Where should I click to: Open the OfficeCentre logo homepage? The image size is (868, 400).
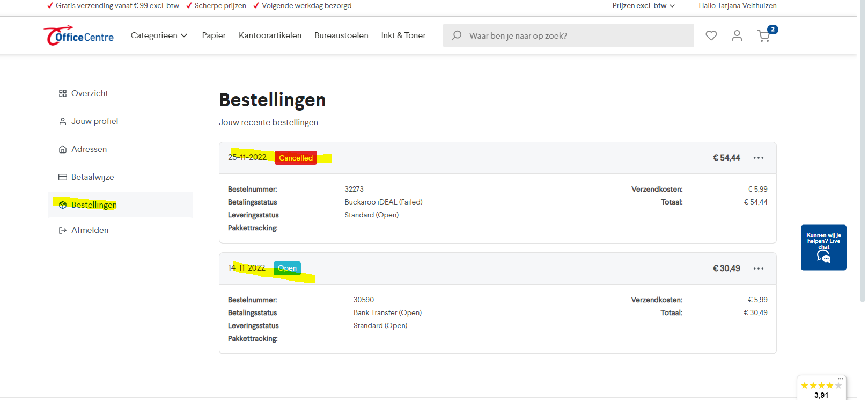[79, 35]
